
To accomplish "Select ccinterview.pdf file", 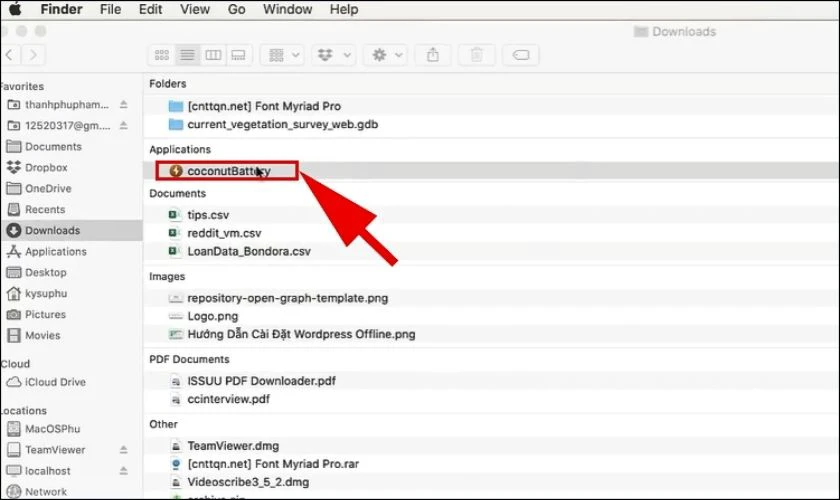I will 219,399.
